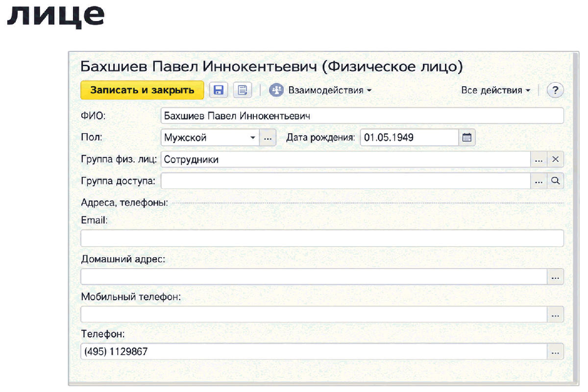The height and width of the screenshot is (392, 588).
Task: Click the yellow Записать и закрыть button
Action: [142, 90]
